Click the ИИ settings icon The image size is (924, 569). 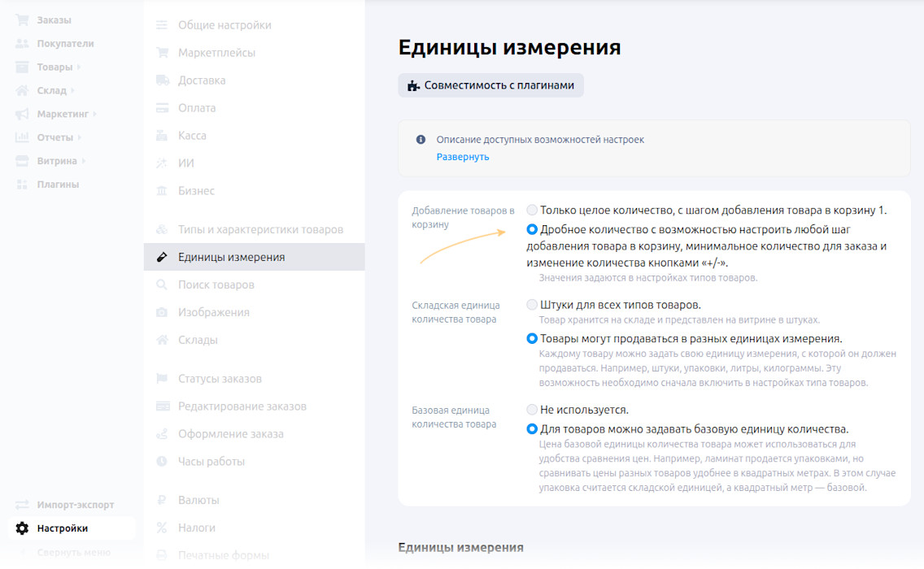click(x=161, y=162)
